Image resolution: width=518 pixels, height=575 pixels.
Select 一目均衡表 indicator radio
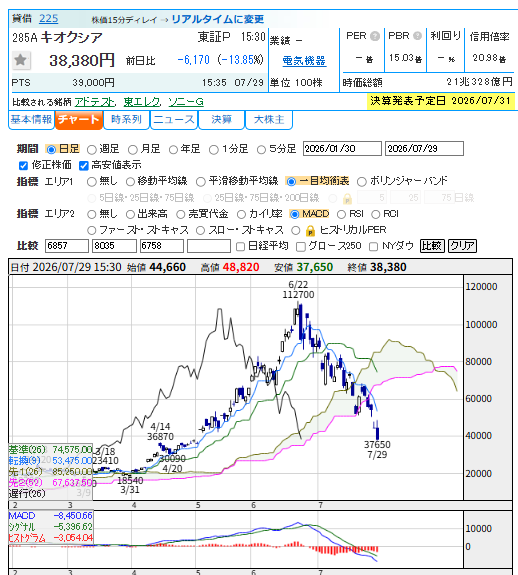click(x=291, y=182)
